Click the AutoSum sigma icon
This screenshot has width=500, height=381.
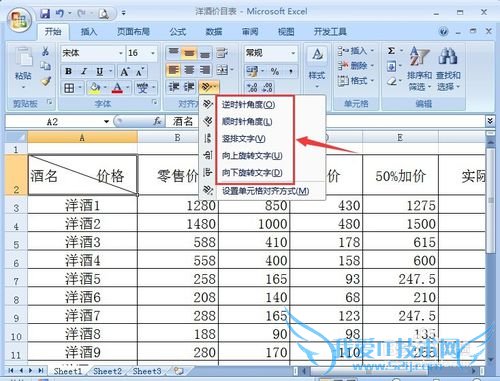[391, 51]
